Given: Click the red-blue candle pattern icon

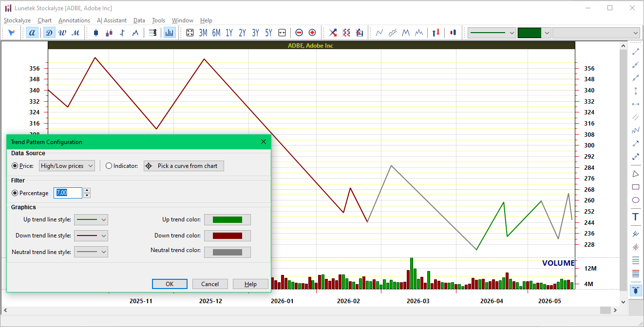Looking at the screenshot, I should tap(453, 33).
